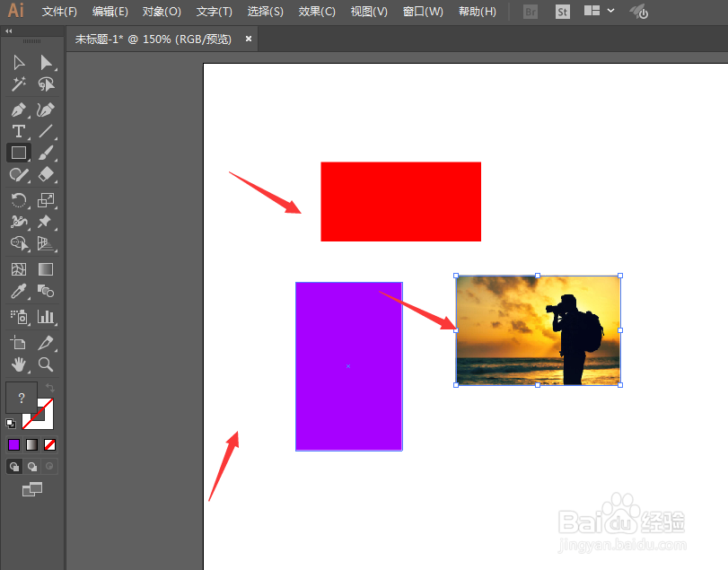The image size is (728, 570).
Task: Select the Paintbrush tool
Action: tap(47, 153)
